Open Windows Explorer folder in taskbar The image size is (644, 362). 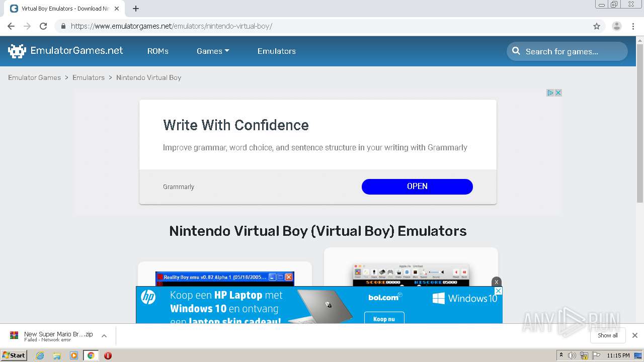click(57, 355)
